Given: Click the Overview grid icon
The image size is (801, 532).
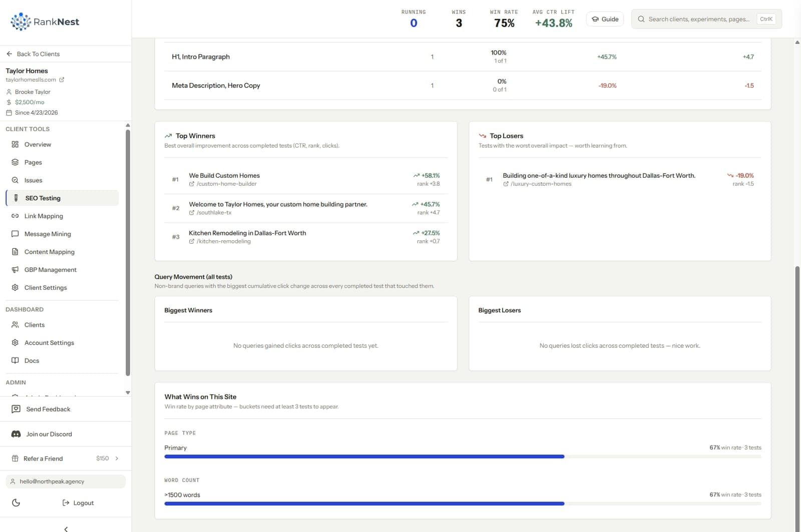Looking at the screenshot, I should pyautogui.click(x=15, y=145).
